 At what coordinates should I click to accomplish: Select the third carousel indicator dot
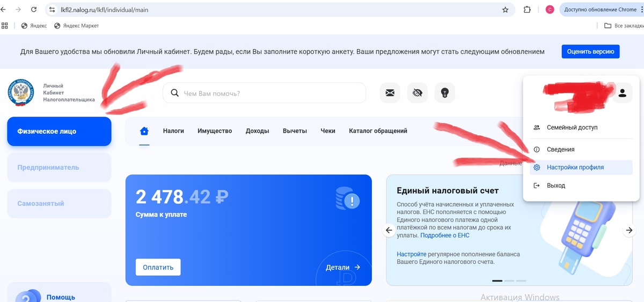tap(521, 281)
